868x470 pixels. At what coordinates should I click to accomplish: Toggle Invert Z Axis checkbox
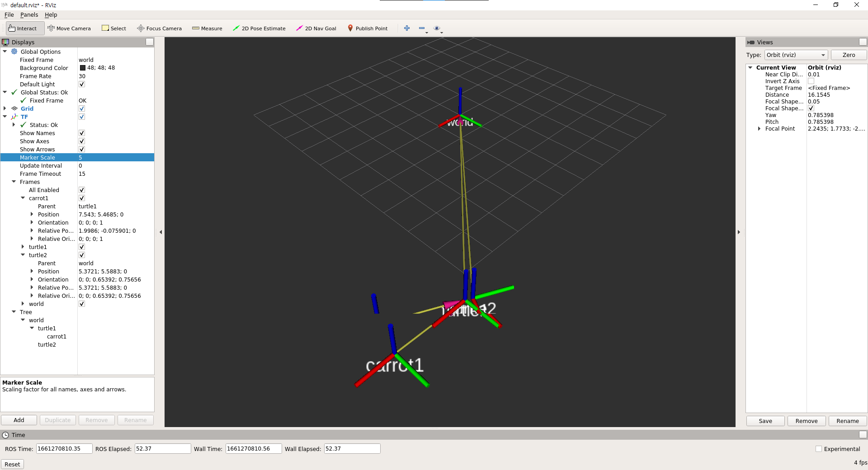(x=811, y=81)
